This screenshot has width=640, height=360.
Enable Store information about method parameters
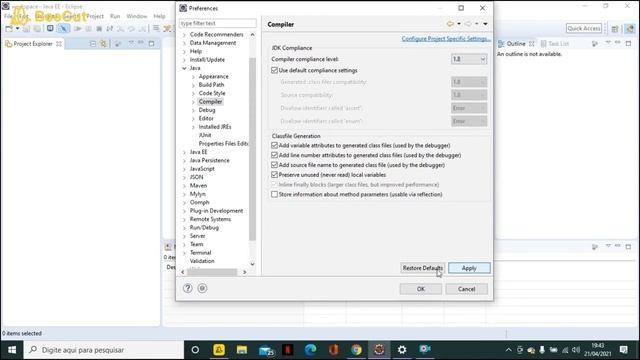[274, 194]
